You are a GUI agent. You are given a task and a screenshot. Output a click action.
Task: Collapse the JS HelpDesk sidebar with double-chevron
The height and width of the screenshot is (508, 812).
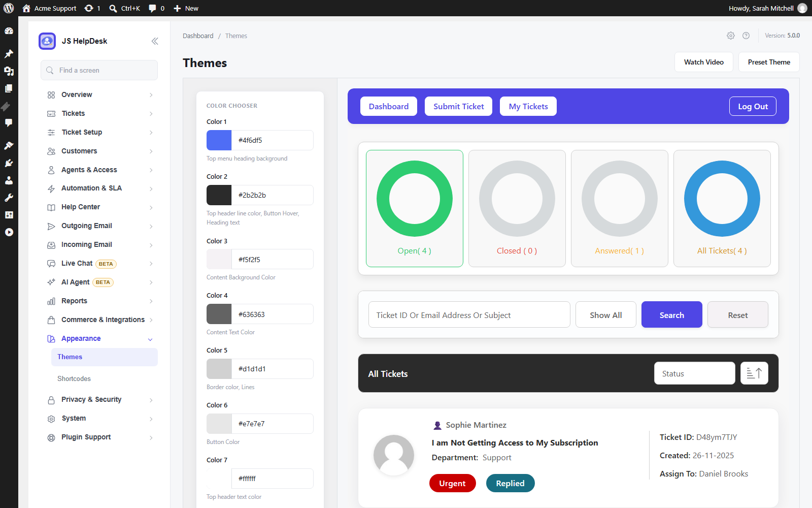pyautogui.click(x=155, y=41)
